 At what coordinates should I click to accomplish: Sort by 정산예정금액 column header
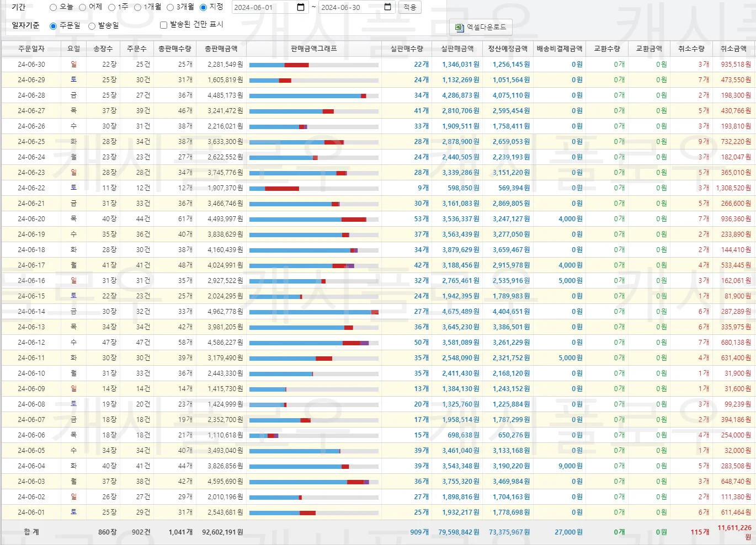(508, 49)
